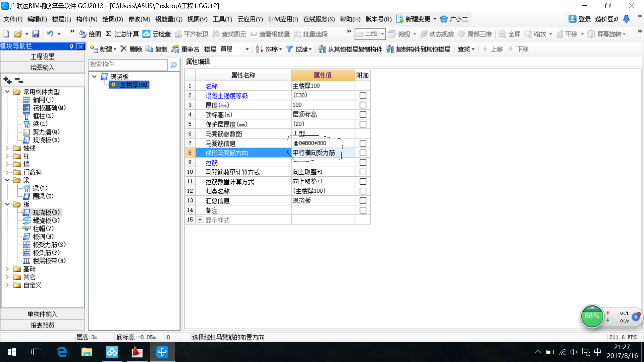Screen dimensions: 644x362
Task: Select 板受力筋(S) in the navigation tree
Action: pos(45,244)
